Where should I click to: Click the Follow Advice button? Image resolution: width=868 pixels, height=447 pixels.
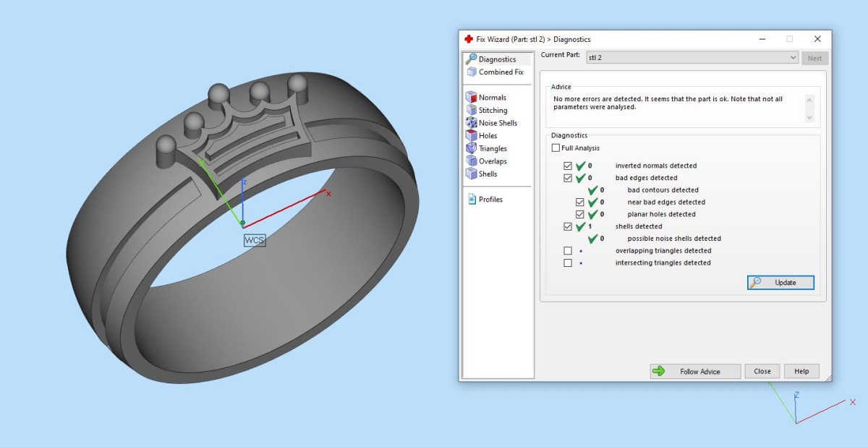(x=695, y=371)
